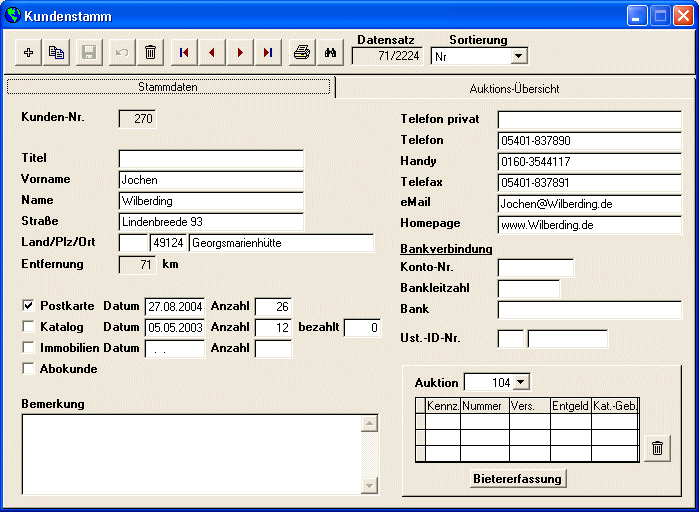Click the Vorname field containing Jochen
The image size is (699, 512).
click(211, 180)
